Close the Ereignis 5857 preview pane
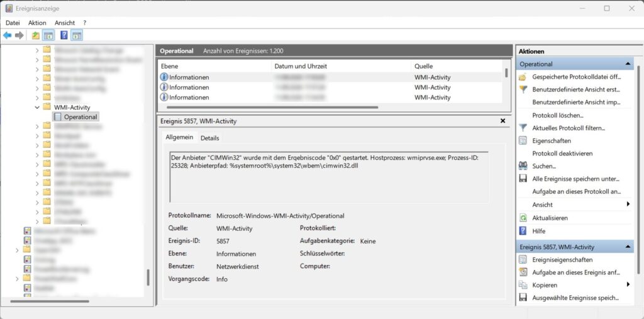This screenshot has width=644, height=319. (502, 121)
